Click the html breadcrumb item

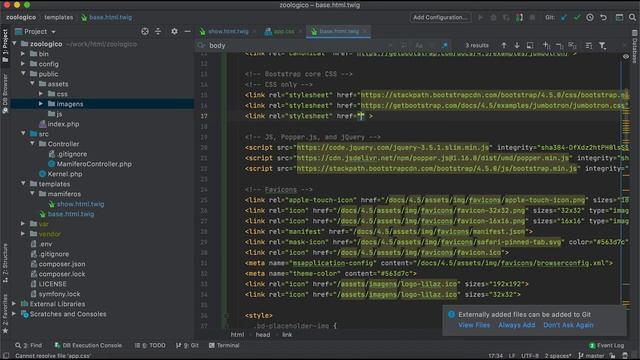click(237, 335)
